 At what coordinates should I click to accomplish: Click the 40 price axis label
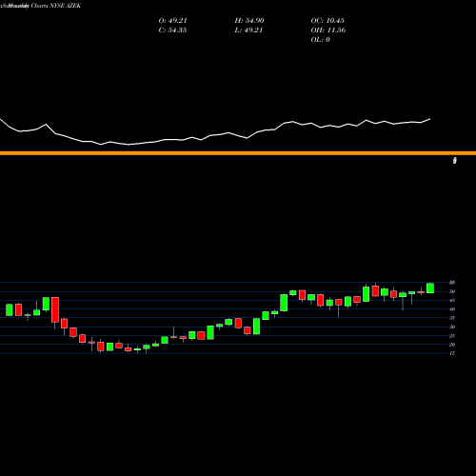tap(452, 309)
